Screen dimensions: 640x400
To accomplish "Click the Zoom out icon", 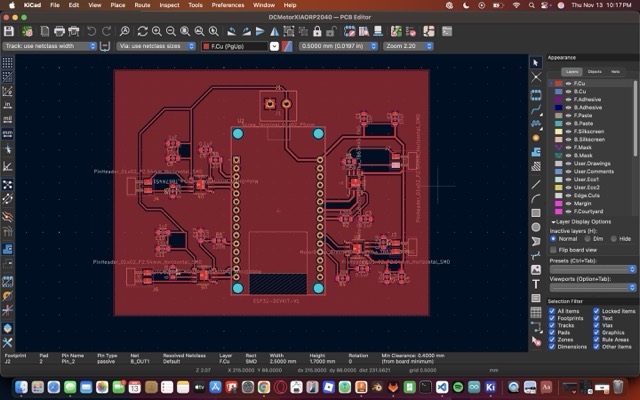I will point(171,31).
